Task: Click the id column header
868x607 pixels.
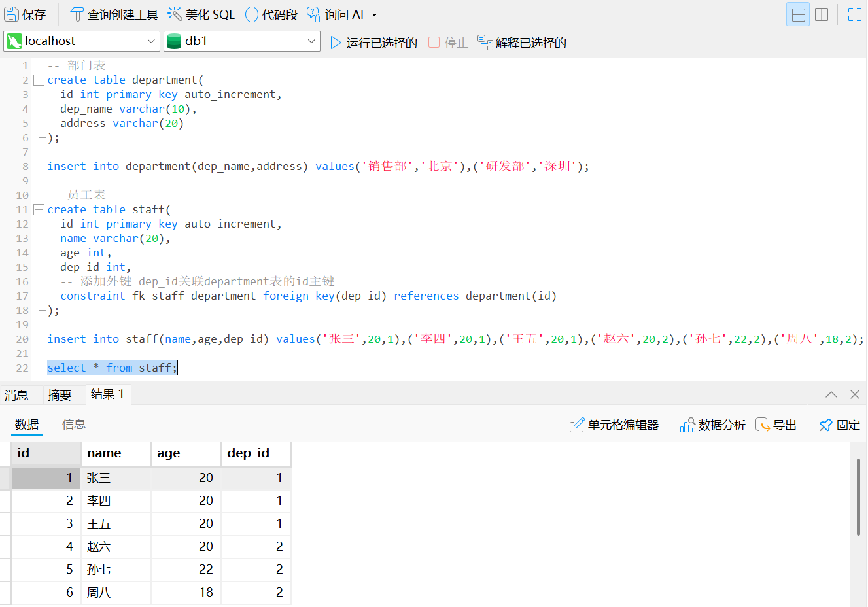Action: click(x=46, y=453)
